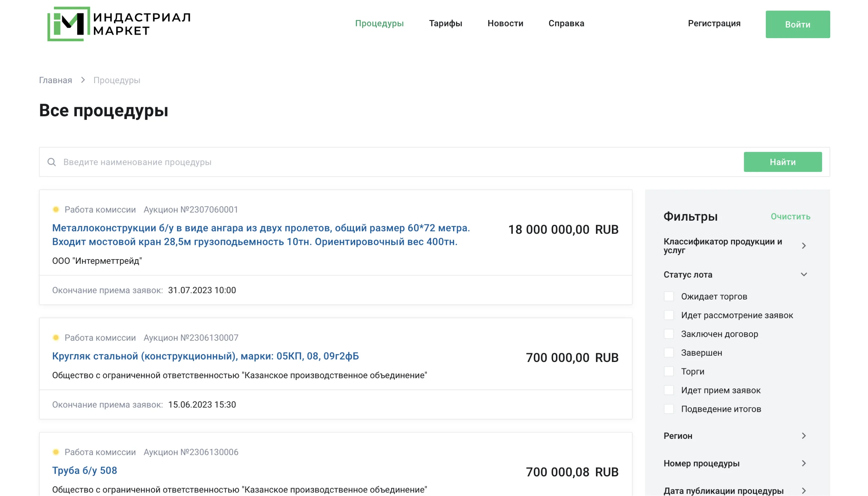Click Аукцион №2306130006 label
The width and height of the screenshot is (868, 496).
191,452
